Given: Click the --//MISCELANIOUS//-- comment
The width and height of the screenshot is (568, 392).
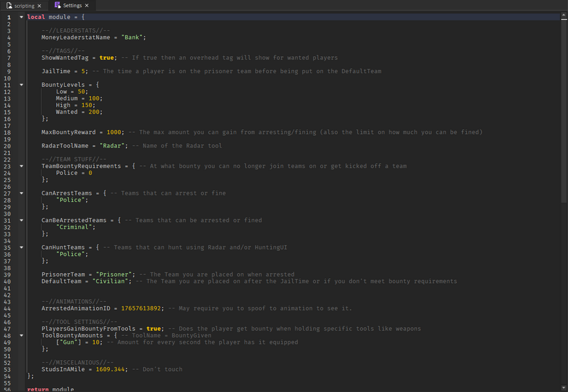Looking at the screenshot, I should pos(78,363).
